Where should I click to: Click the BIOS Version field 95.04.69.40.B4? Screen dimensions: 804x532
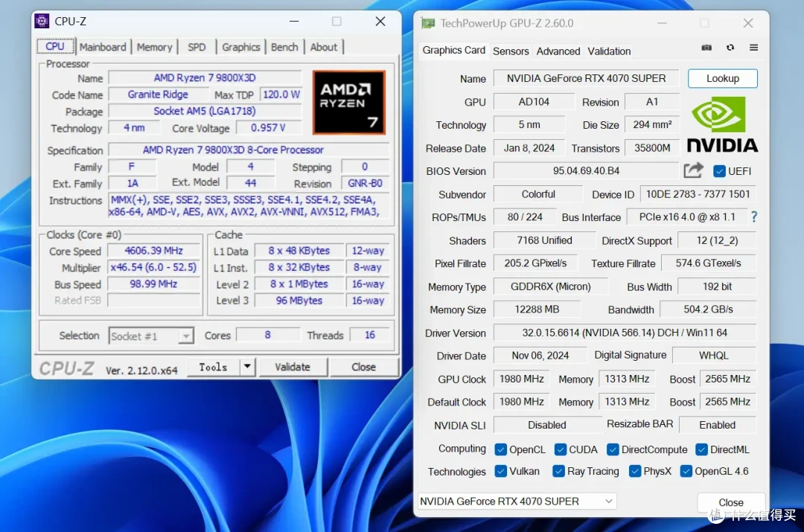[x=586, y=170]
